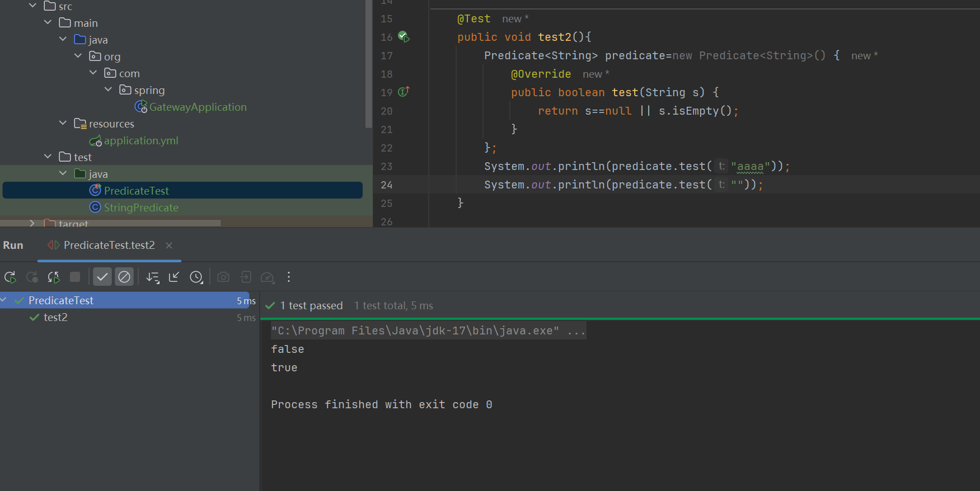Click the 'false' console output line
Viewport: 980px width, 491px height.
tap(288, 349)
